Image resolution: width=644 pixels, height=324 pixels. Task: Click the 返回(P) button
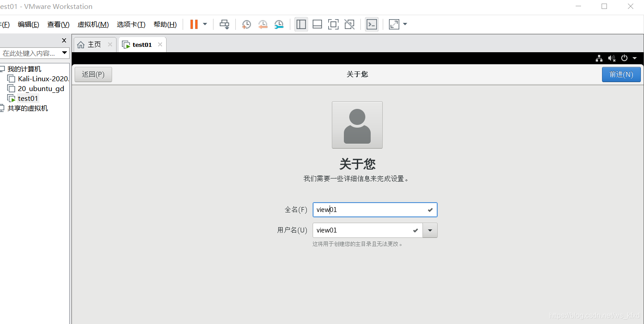(93, 75)
